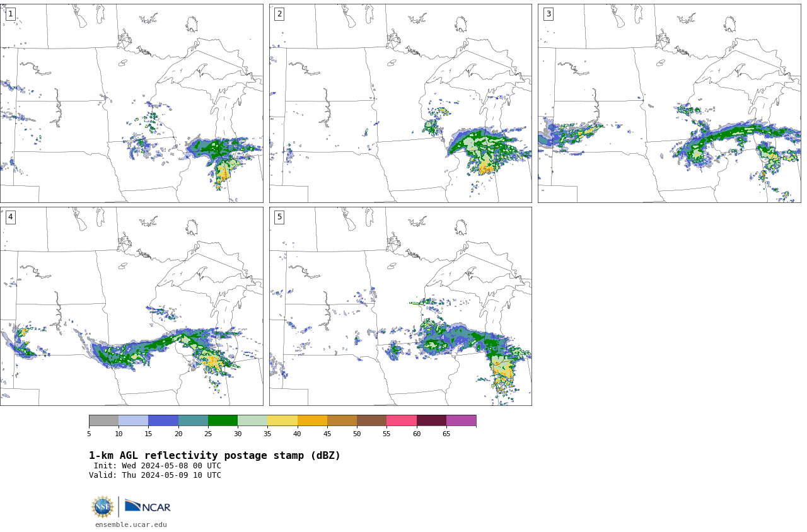Select the pink 55-60 dBZ swatch

402,420
